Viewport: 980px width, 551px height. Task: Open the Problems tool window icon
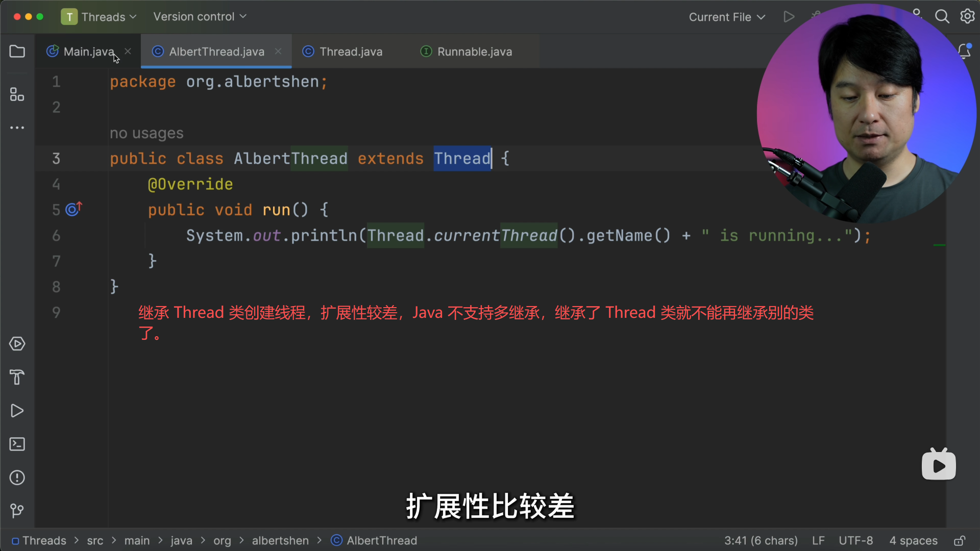(x=17, y=478)
